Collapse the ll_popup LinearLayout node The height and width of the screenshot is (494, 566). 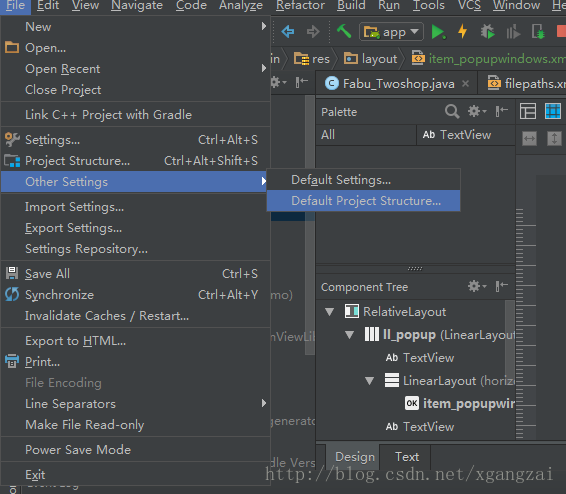349,335
